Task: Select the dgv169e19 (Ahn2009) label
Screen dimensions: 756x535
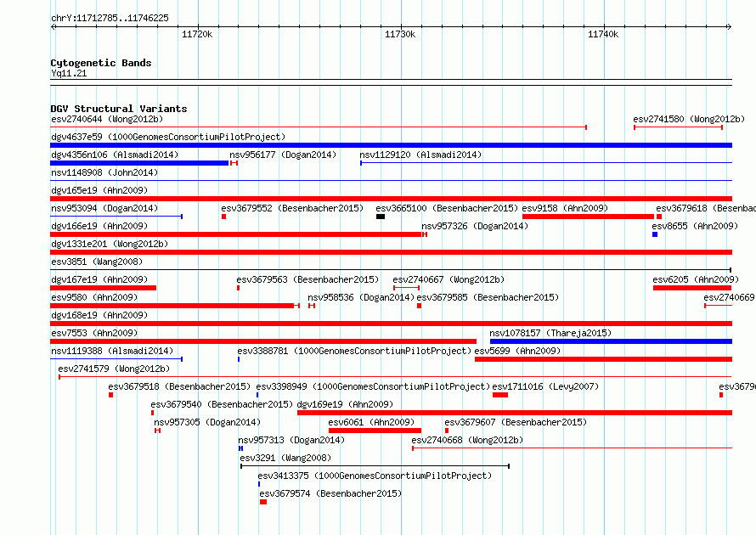Action: click(345, 404)
